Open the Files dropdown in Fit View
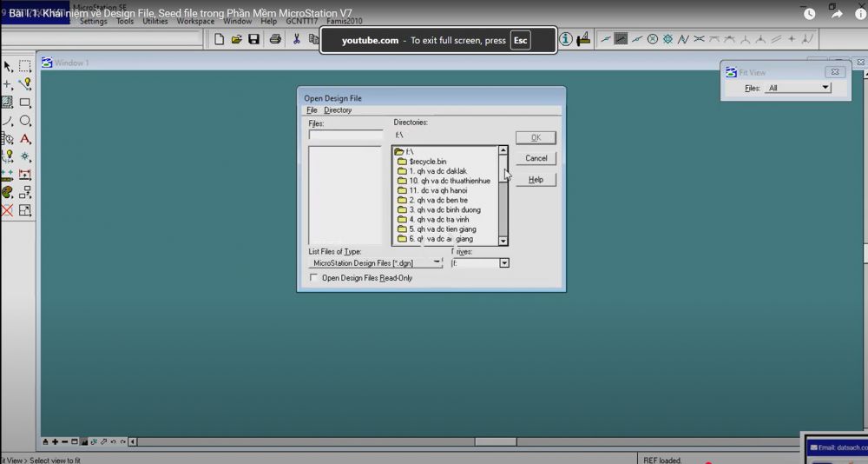 [825, 88]
